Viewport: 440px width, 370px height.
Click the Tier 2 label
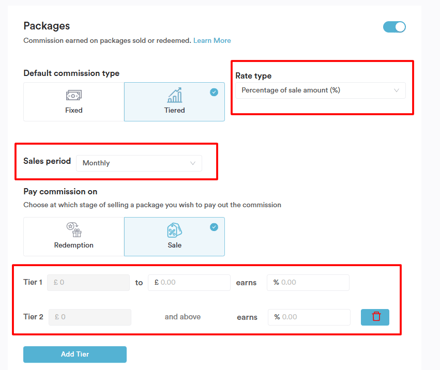coord(33,317)
